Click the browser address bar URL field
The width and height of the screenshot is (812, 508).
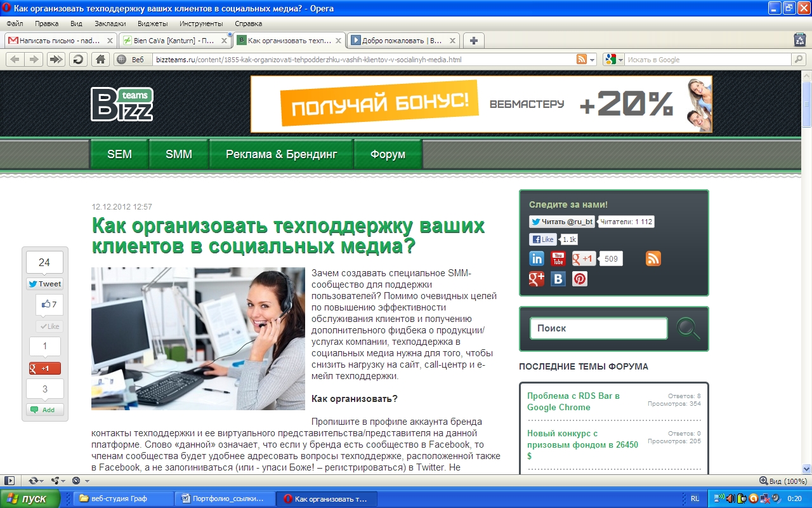(x=363, y=60)
